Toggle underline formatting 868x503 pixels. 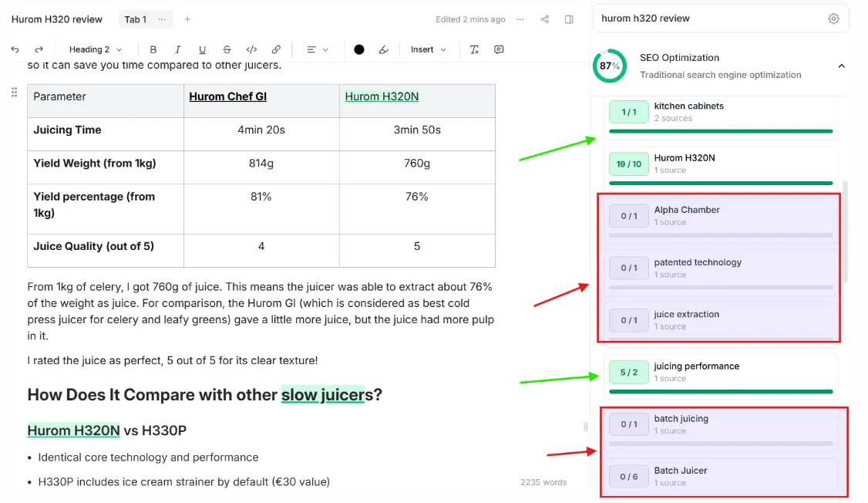[202, 50]
